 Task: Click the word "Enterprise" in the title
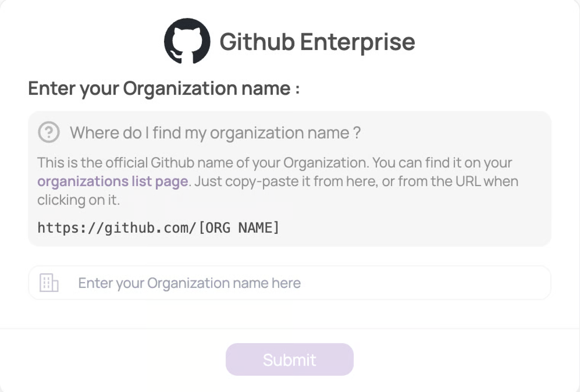[x=358, y=42]
